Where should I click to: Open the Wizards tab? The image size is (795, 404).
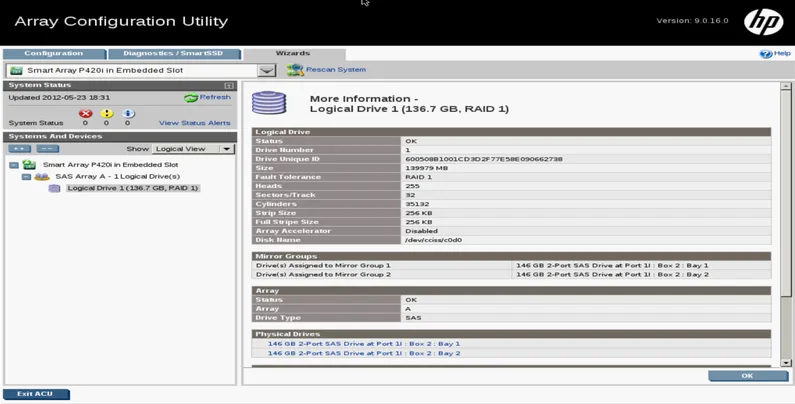coord(293,54)
